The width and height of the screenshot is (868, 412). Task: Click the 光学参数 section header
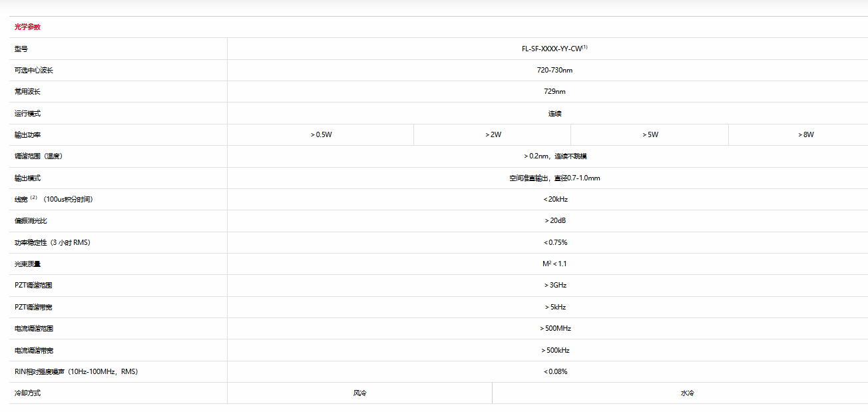coord(27,27)
